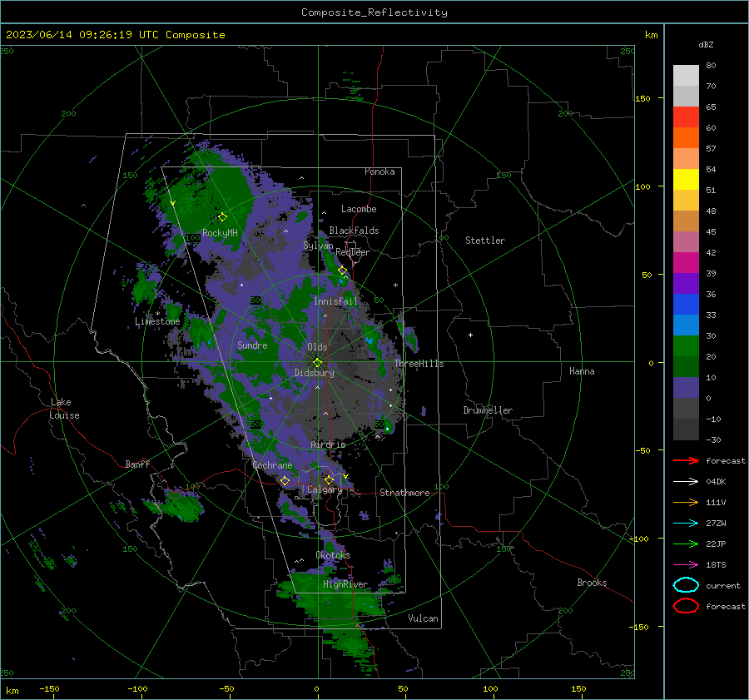749x700 pixels.
Task: Select the 54 dBZ yellow color swatch
Action: point(686,179)
